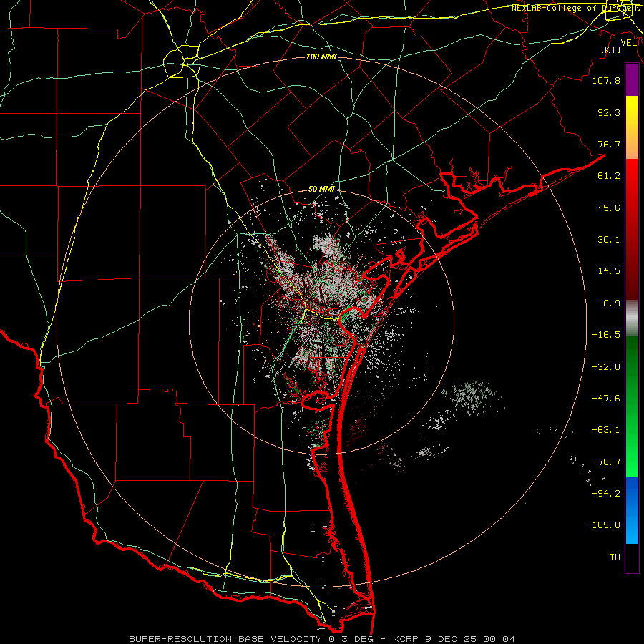Screen dimensions: 644x644
Task: Click the 30.1 velocity scale value
Action: [609, 240]
